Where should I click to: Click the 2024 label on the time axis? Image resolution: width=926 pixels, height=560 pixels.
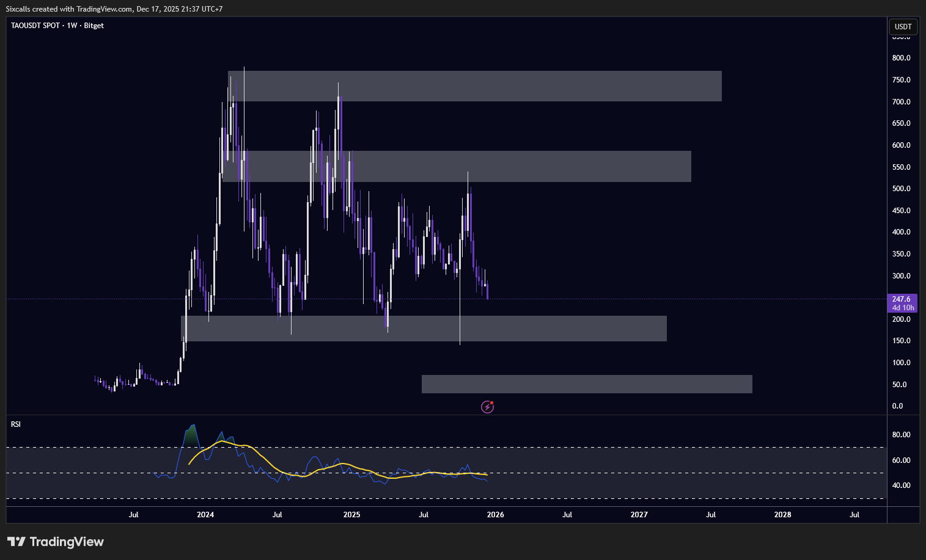coord(205,515)
